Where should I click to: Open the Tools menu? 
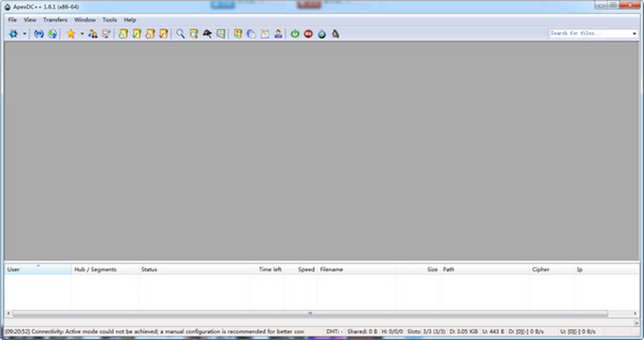coord(109,20)
